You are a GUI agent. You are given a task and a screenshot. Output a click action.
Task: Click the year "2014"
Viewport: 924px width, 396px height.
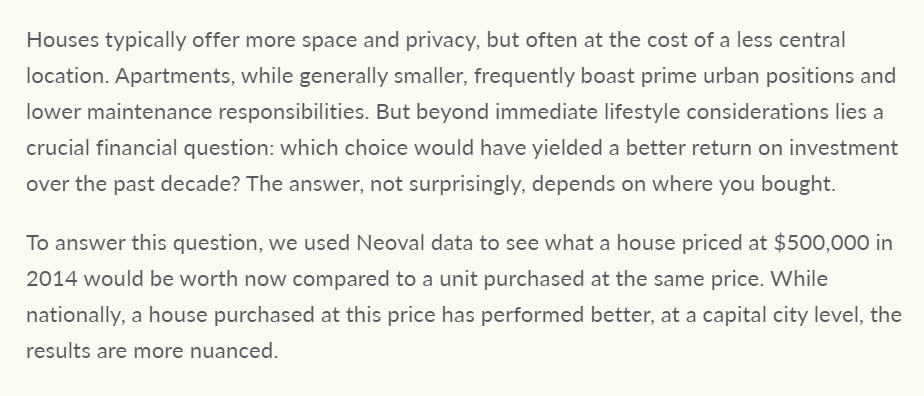pyautogui.click(x=52, y=279)
